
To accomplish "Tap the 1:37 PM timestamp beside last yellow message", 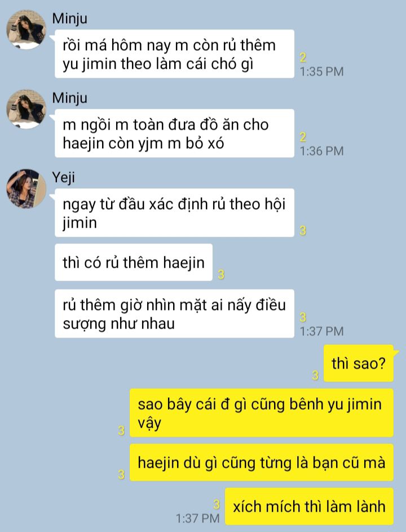I will (x=197, y=518).
